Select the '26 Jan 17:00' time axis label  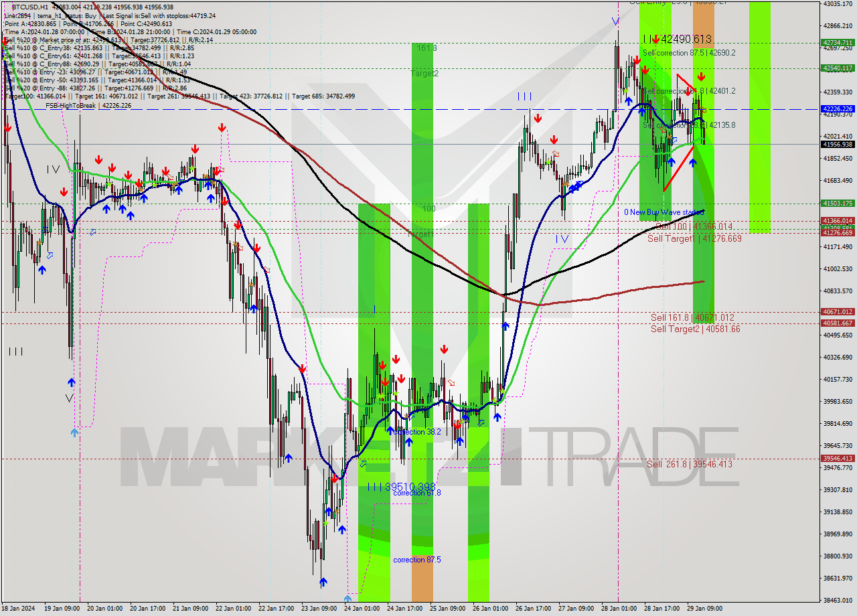pyautogui.click(x=533, y=609)
